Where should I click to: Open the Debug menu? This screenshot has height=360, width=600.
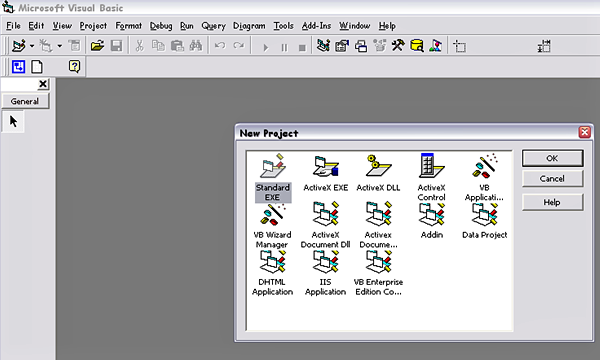coord(161,26)
